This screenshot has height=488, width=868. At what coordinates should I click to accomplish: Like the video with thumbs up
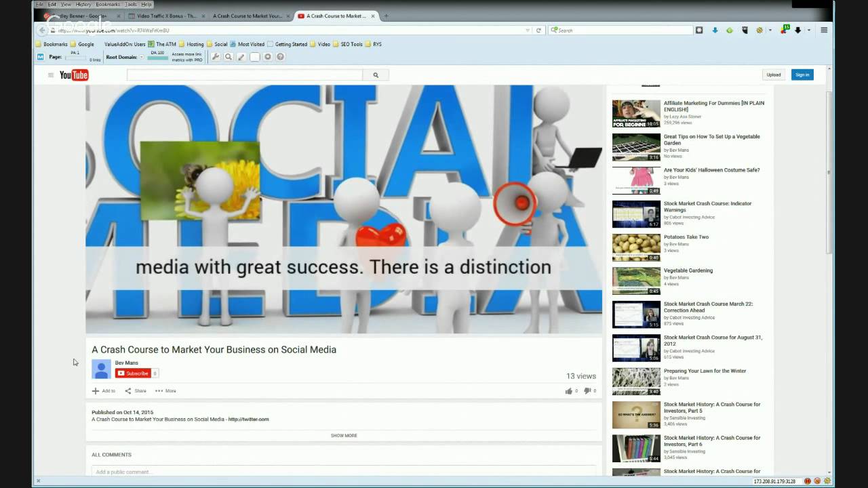tap(569, 391)
